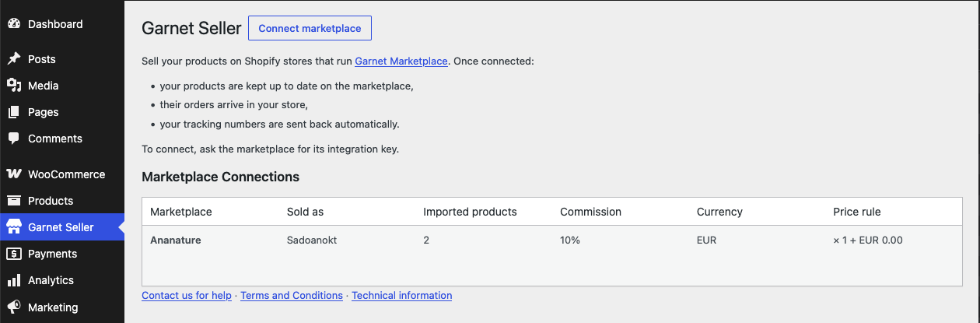Open the Payments menu item
980x323 pixels.
coord(62,254)
